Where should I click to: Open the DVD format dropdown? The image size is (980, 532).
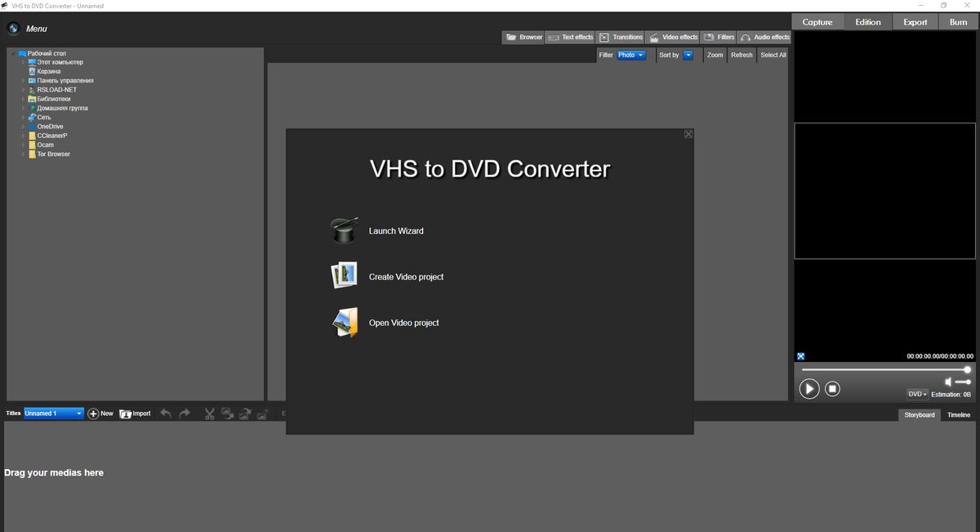click(918, 394)
